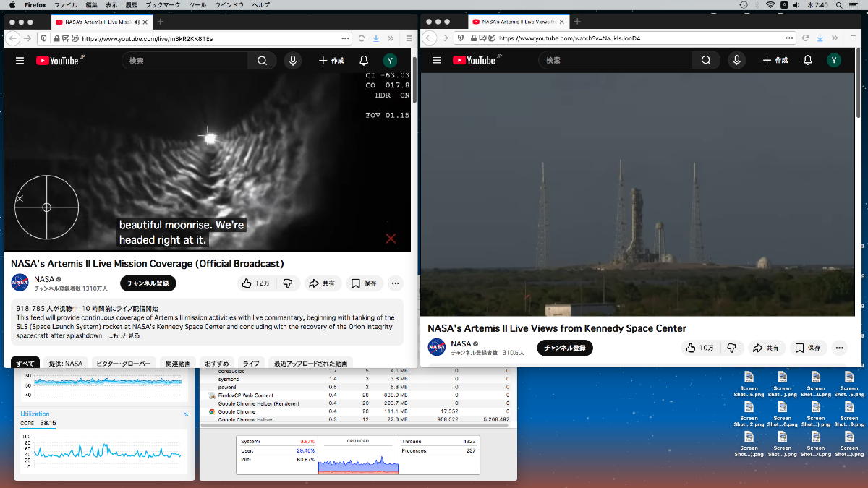The image size is (868, 488).
Task: Open Firefox hamburger menu in right window
Action: [x=854, y=38]
